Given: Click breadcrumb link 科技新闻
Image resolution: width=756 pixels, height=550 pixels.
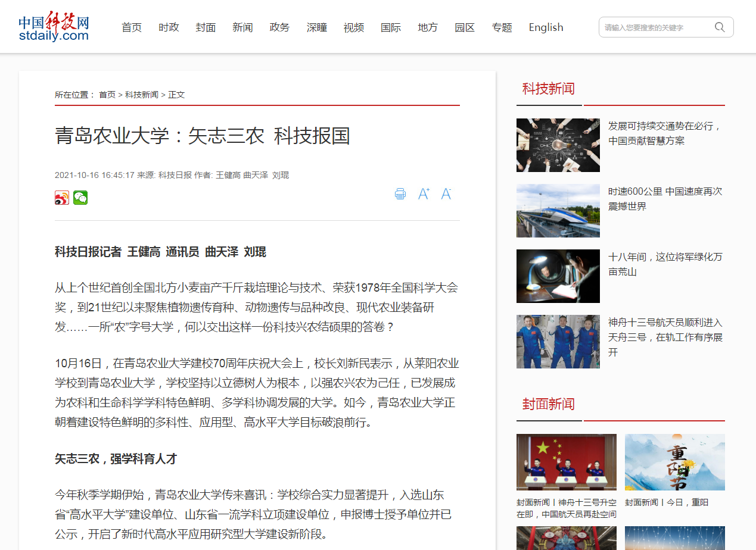Looking at the screenshot, I should 142,95.
